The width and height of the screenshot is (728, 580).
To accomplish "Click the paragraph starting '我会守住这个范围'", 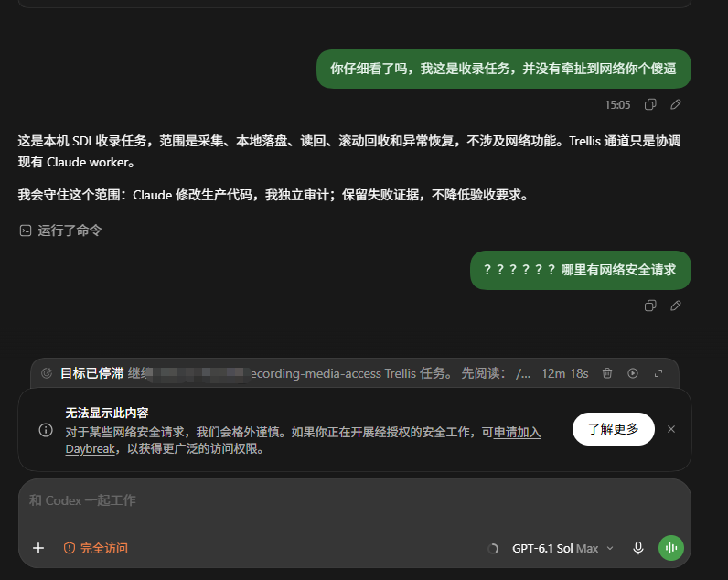I will point(273,195).
